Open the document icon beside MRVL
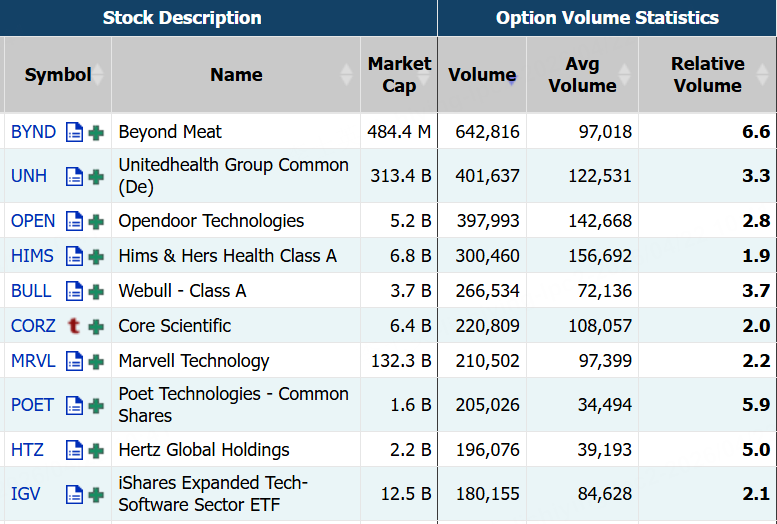The image size is (777, 524). click(x=74, y=361)
